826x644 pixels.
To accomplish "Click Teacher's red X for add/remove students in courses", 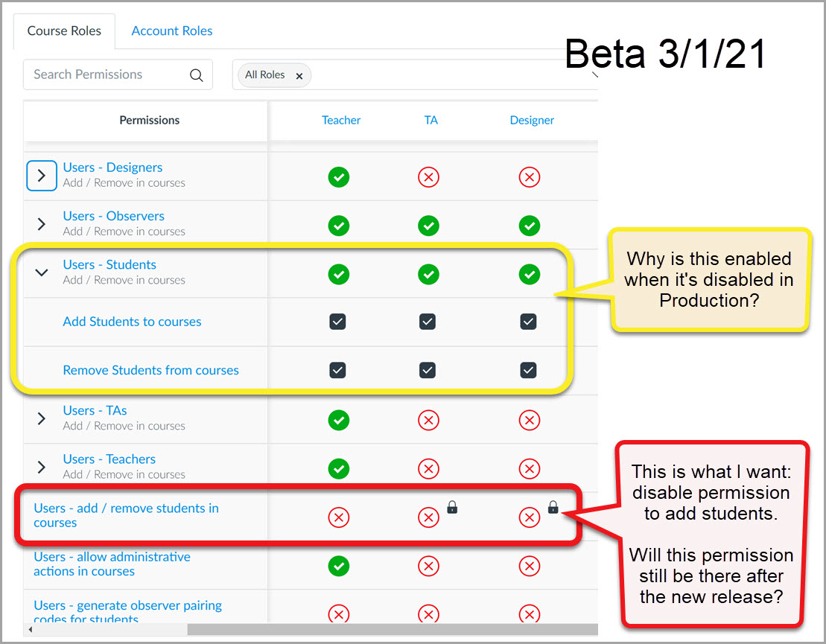I will (339, 517).
